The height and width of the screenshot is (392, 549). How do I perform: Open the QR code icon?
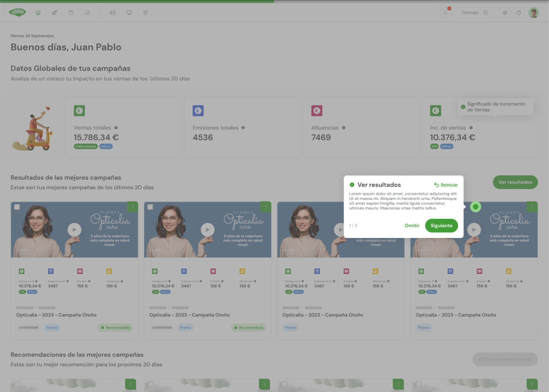(145, 13)
